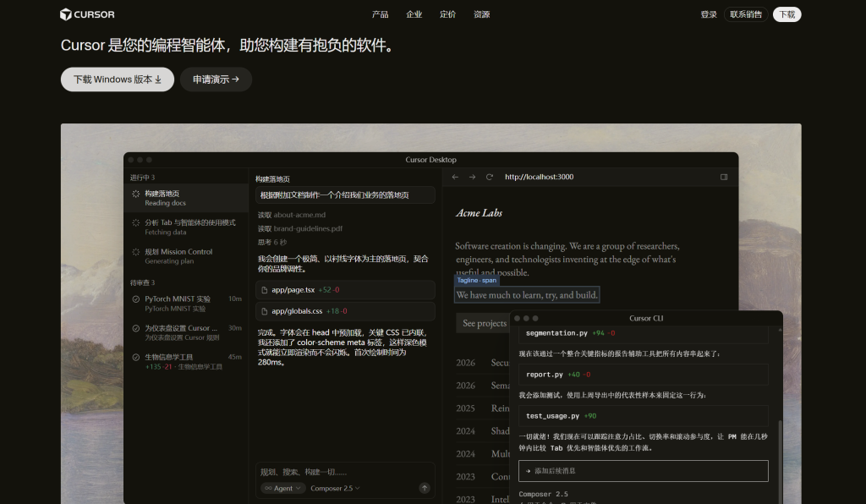Open the app/globals.css file change
This screenshot has height=504, width=866.
pos(345,311)
